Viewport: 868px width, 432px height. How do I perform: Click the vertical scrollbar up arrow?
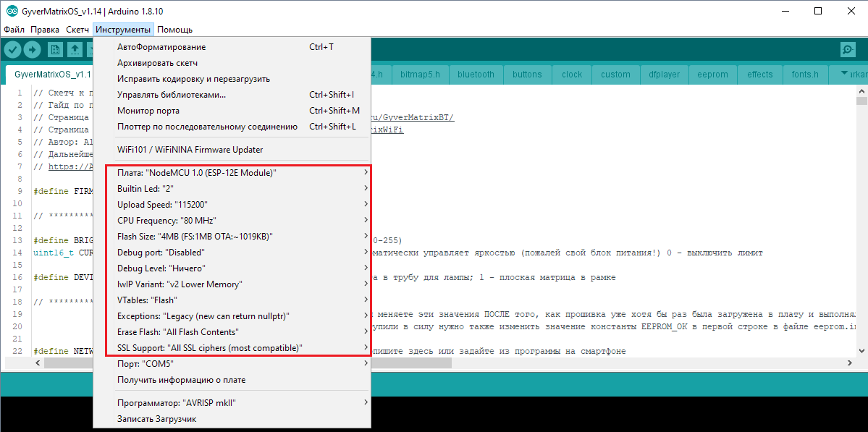[862, 90]
